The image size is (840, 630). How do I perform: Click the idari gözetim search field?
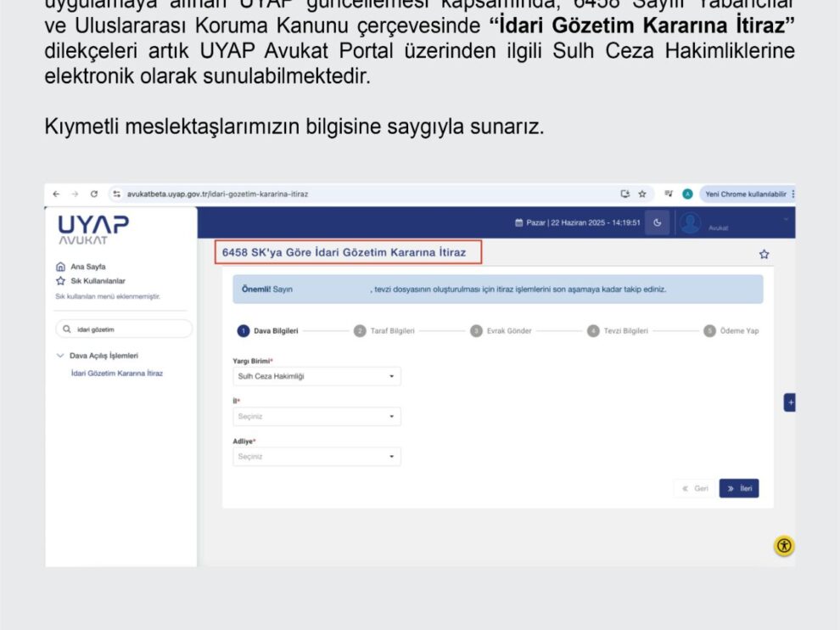[x=124, y=329]
